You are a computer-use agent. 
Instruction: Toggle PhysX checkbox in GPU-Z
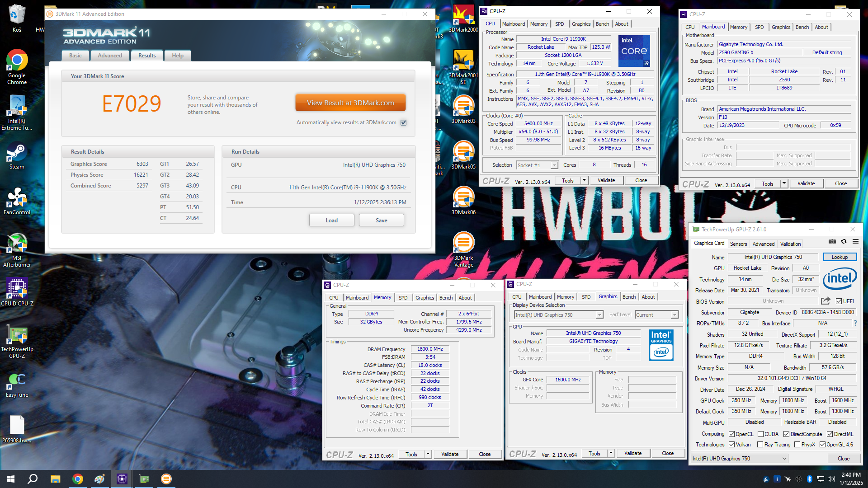pyautogui.click(x=797, y=445)
